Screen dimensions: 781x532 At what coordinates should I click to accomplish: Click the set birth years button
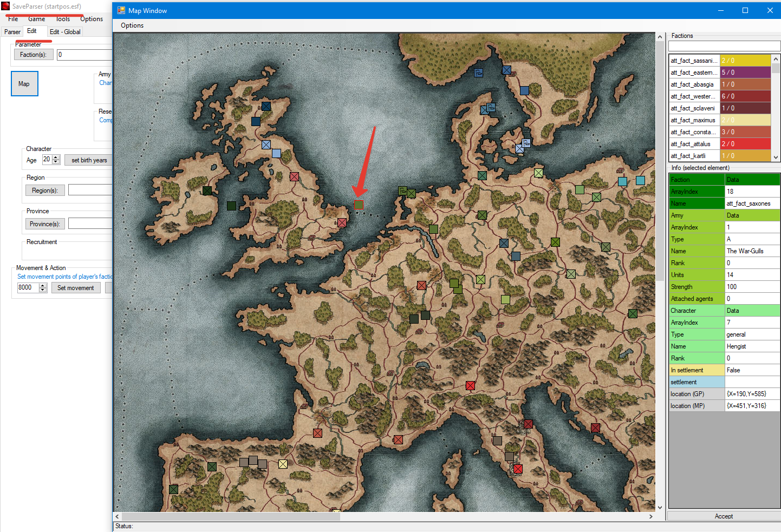click(x=89, y=160)
